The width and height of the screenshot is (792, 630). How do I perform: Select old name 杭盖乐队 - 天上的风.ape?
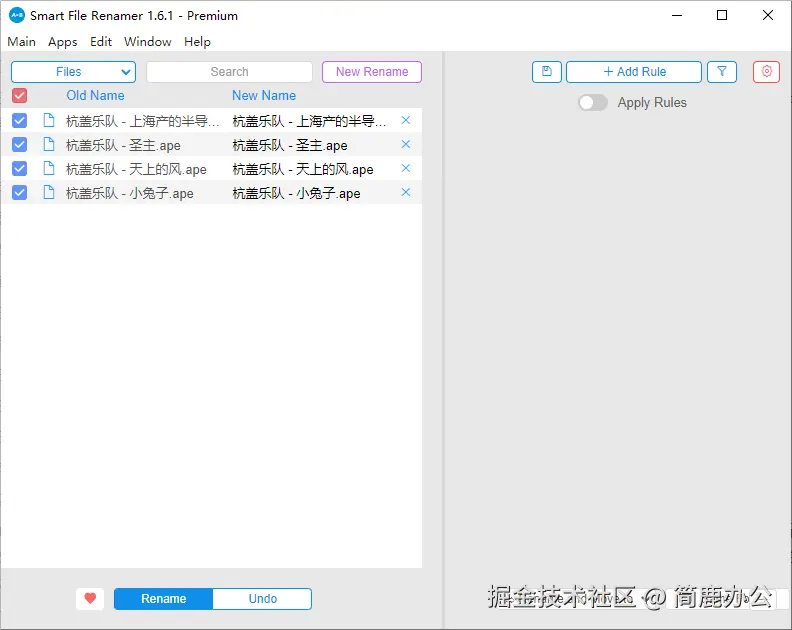click(136, 169)
